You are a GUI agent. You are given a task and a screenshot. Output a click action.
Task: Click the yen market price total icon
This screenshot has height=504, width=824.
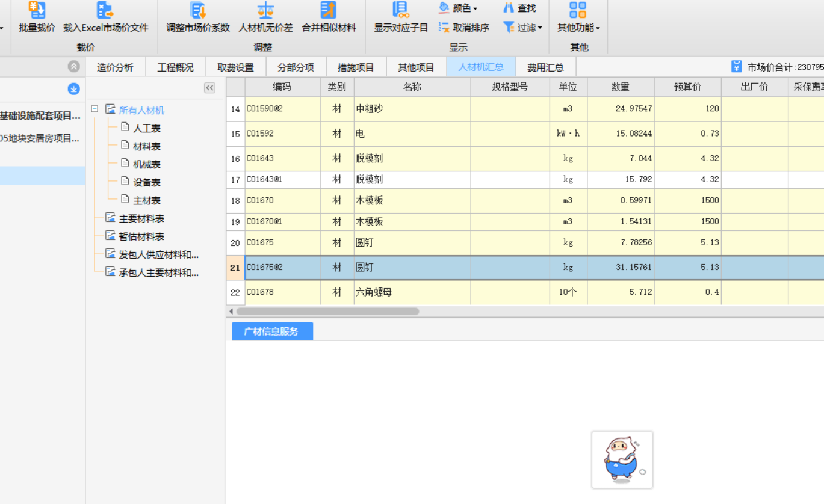(x=737, y=67)
